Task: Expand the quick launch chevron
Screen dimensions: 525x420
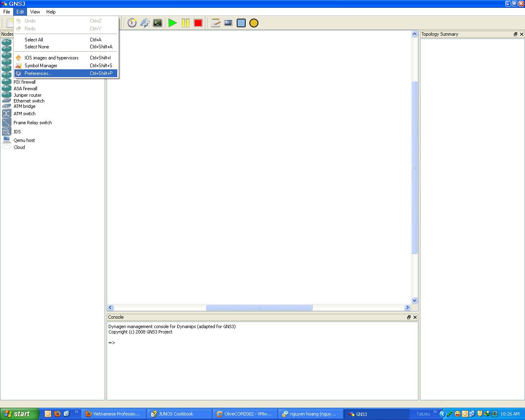Action: click(77, 412)
